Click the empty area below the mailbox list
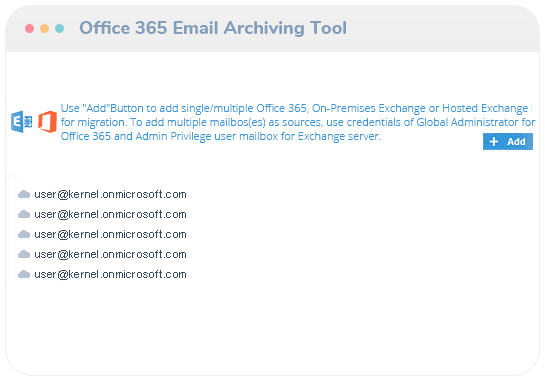 pos(272,327)
